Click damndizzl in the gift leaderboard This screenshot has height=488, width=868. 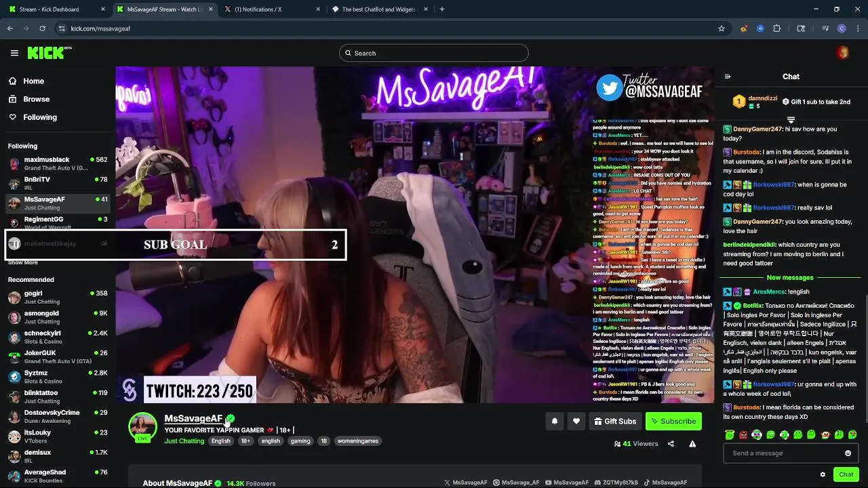763,98
